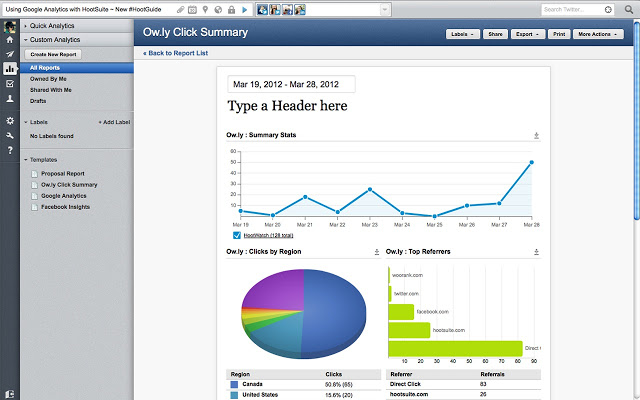Open the Labels dropdown button

point(462,34)
